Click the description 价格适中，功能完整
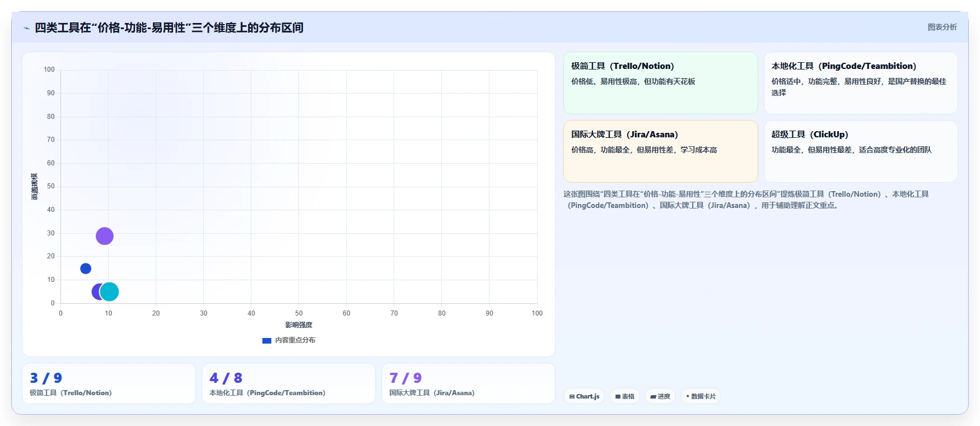This screenshot has height=426, width=980. (859, 87)
